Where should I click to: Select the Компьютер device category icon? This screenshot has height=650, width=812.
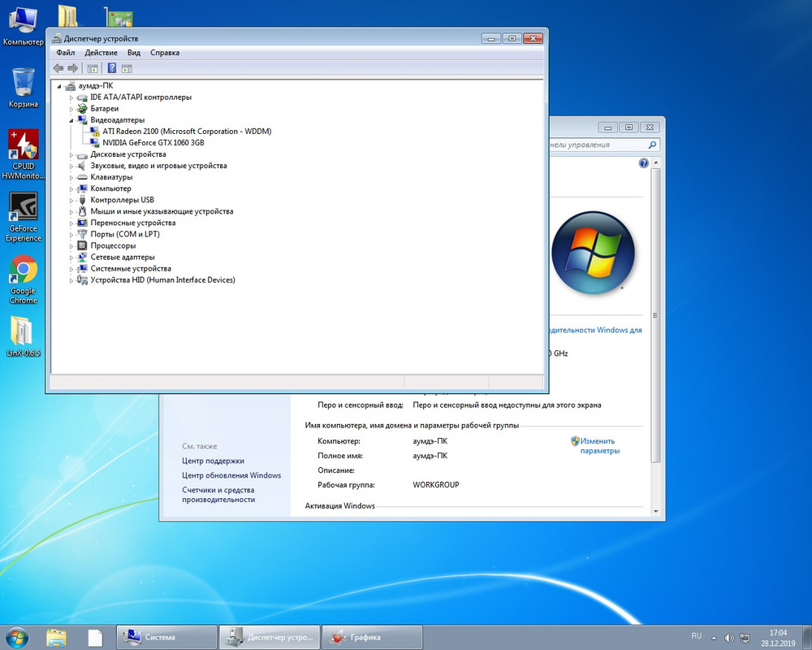[82, 188]
